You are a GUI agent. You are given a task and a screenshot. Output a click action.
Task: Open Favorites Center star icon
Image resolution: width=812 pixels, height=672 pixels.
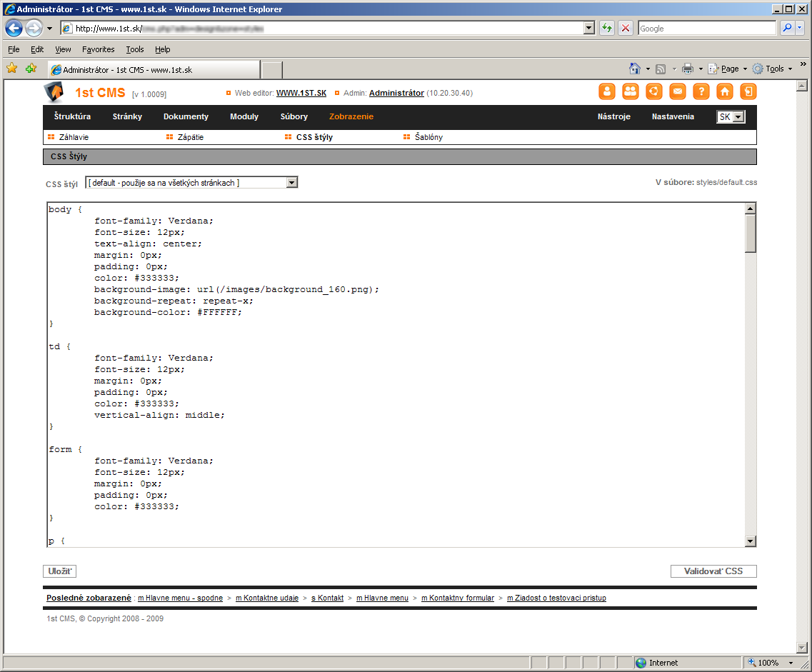pyautogui.click(x=12, y=68)
